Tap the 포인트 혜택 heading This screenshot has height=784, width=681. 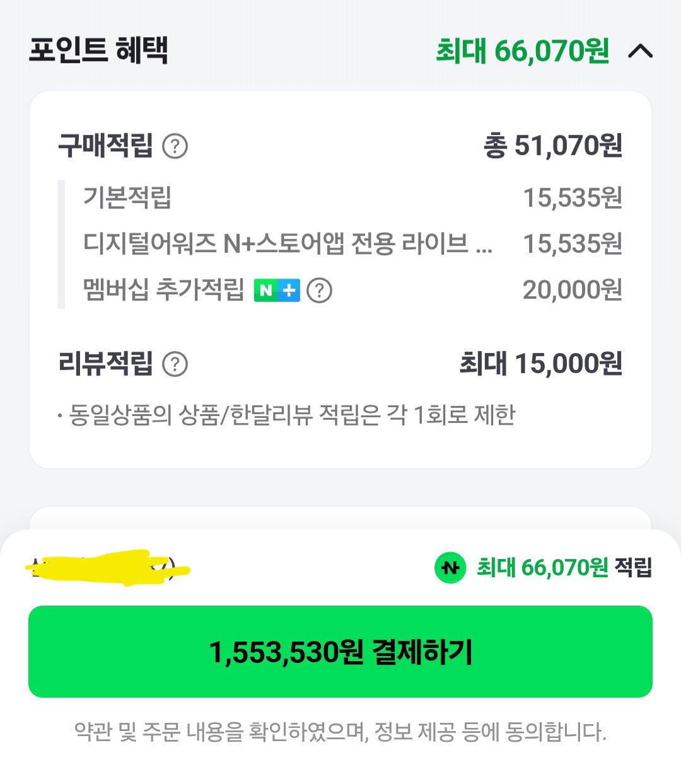pyautogui.click(x=98, y=50)
